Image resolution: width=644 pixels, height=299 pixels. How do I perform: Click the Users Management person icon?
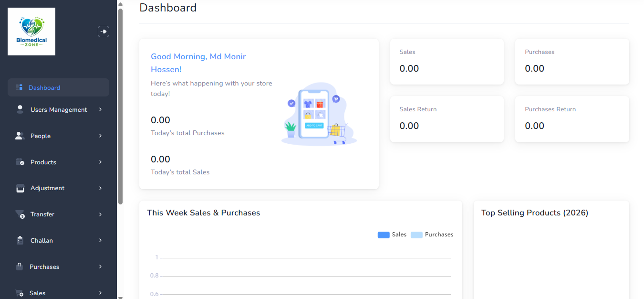coord(20,109)
